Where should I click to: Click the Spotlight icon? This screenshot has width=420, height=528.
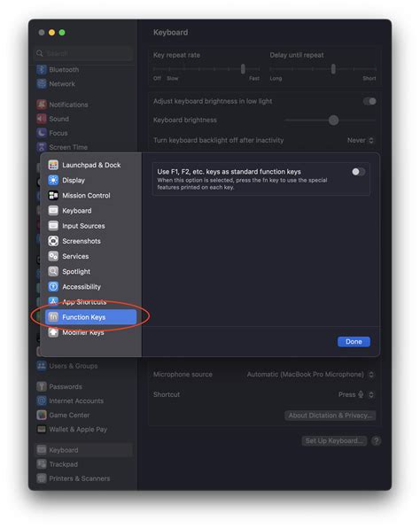(53, 271)
